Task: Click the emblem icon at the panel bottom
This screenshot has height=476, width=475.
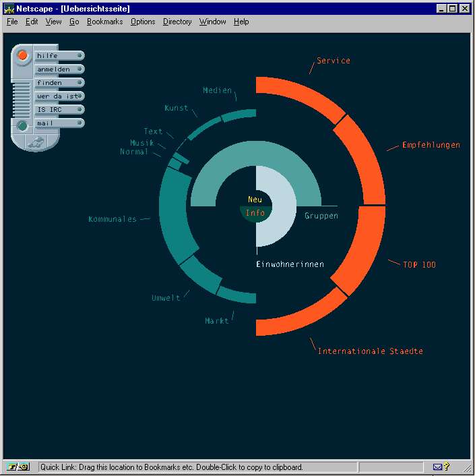Action: pyautogui.click(x=36, y=142)
